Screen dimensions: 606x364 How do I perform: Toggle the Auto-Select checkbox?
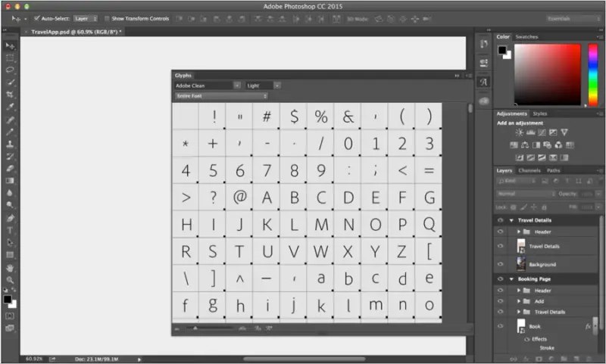pos(36,18)
